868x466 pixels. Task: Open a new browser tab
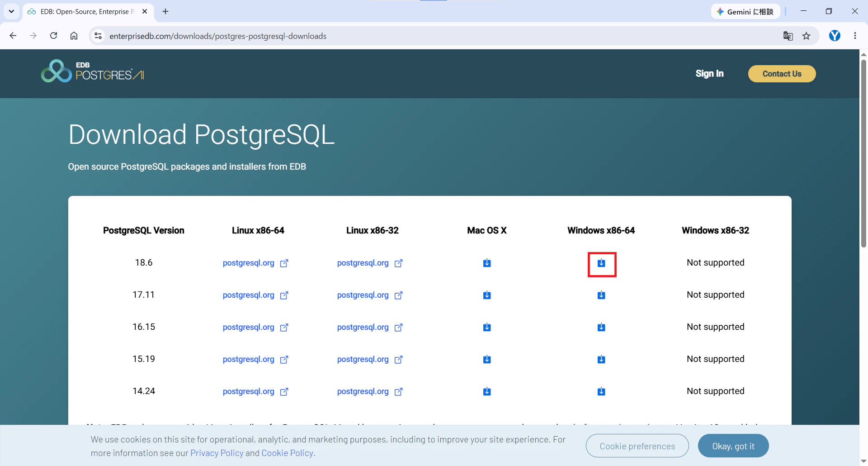[x=165, y=11]
